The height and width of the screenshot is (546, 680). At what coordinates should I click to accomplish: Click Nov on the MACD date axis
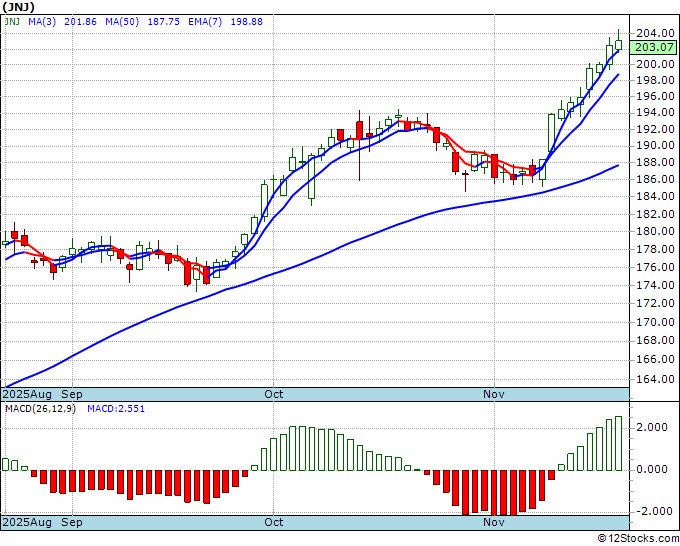pyautogui.click(x=494, y=522)
